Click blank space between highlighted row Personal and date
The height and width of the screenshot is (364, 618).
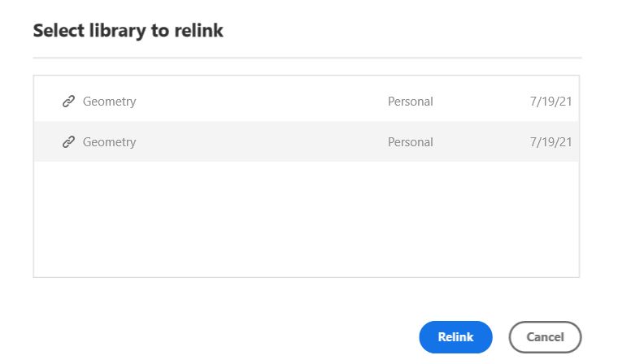(480, 142)
